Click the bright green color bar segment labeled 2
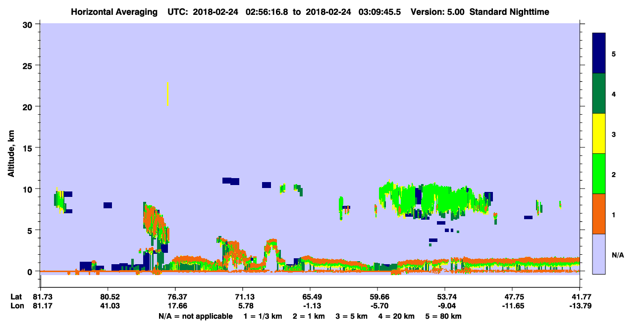The height and width of the screenshot is (330, 644). pyautogui.click(x=599, y=174)
